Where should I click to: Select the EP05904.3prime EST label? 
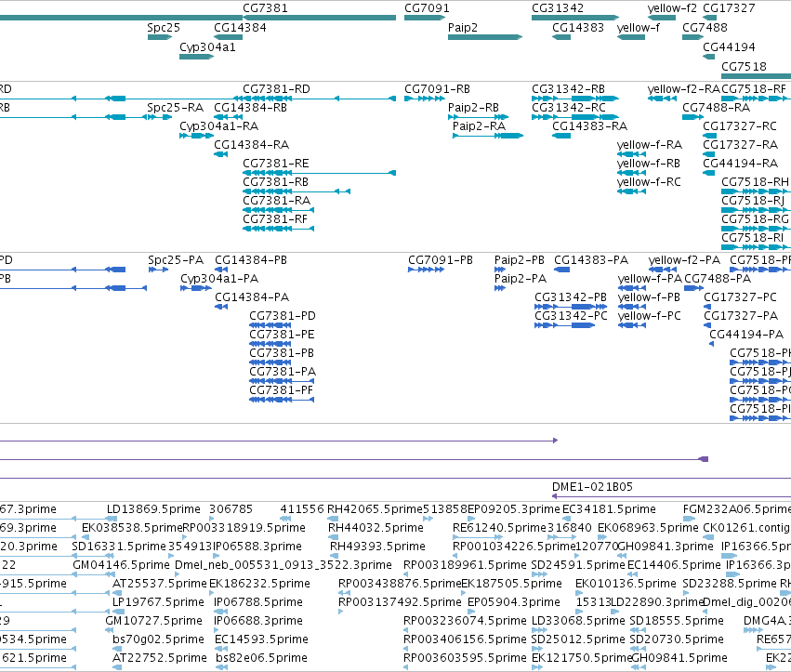(x=513, y=602)
